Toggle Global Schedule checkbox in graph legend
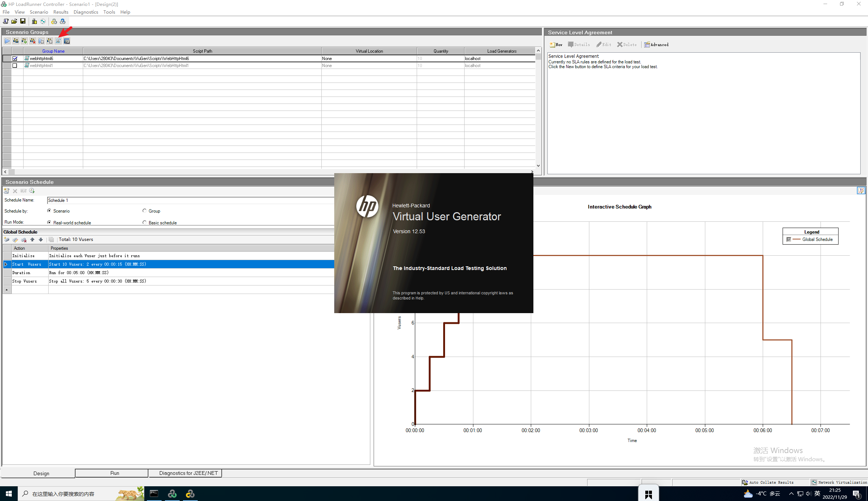This screenshot has width=868, height=501. coord(788,239)
